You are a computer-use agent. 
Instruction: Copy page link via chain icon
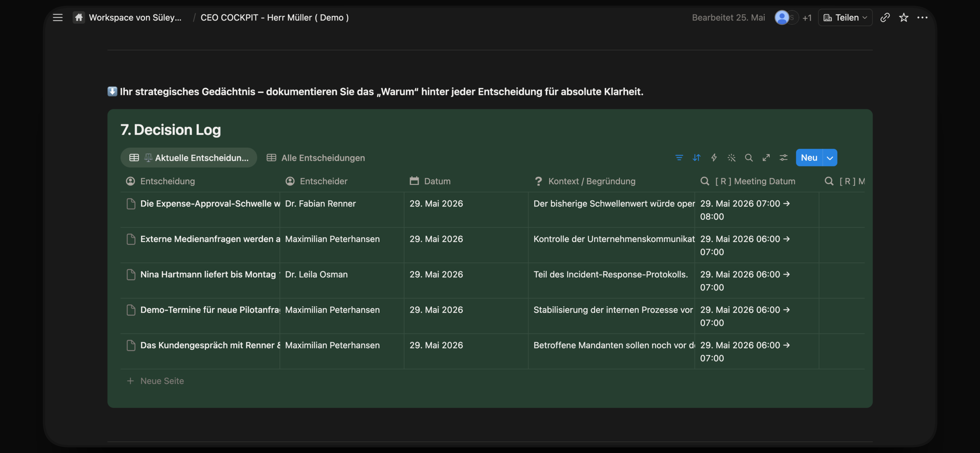click(885, 17)
